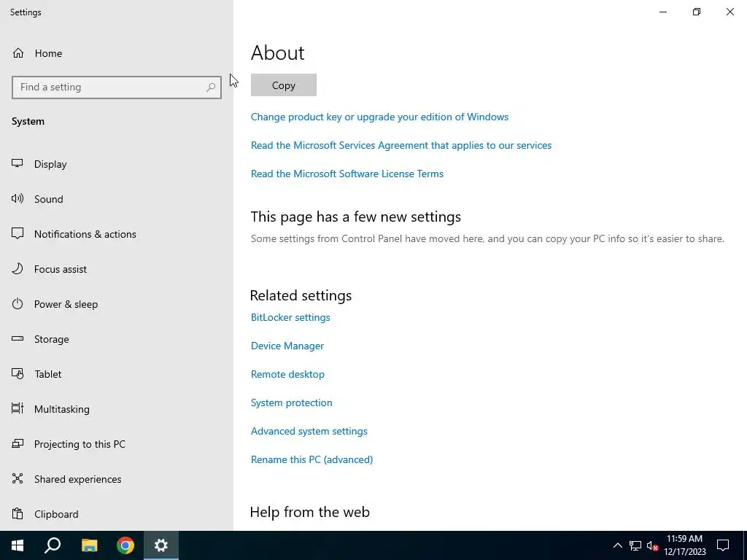747x560 pixels.
Task: Click the System section label
Action: coord(28,122)
